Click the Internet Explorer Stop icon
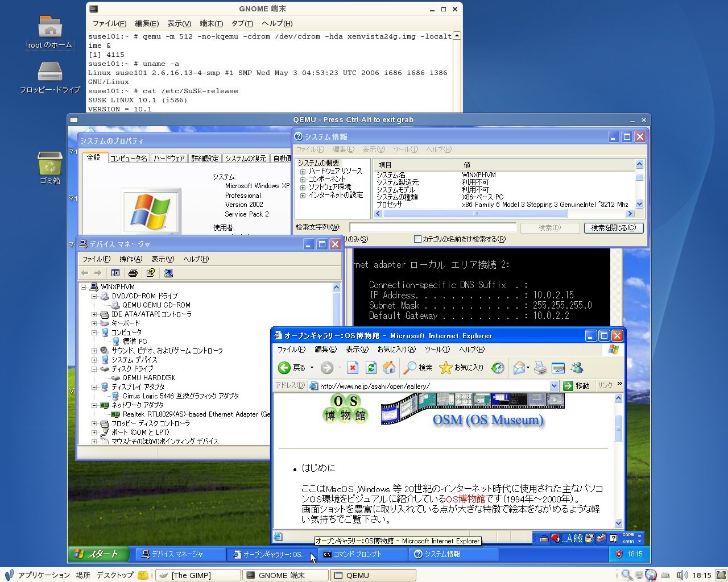The width and height of the screenshot is (728, 582). click(353, 368)
